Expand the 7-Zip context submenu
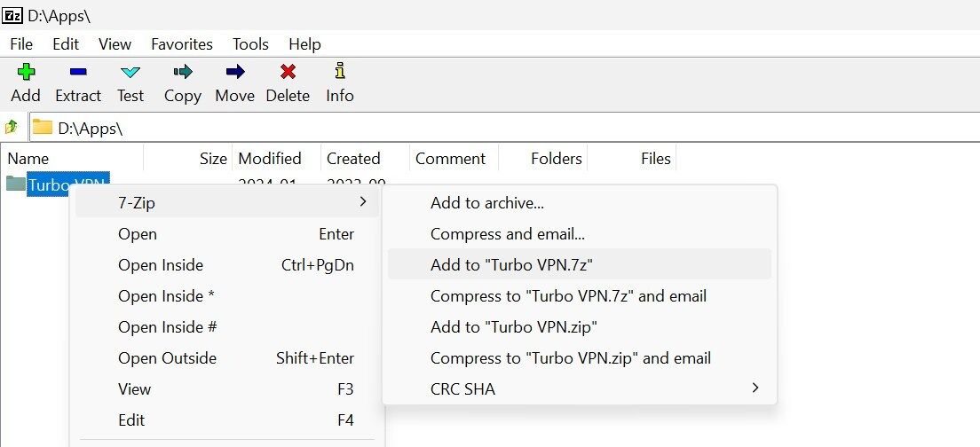This screenshot has width=980, height=447. click(227, 203)
